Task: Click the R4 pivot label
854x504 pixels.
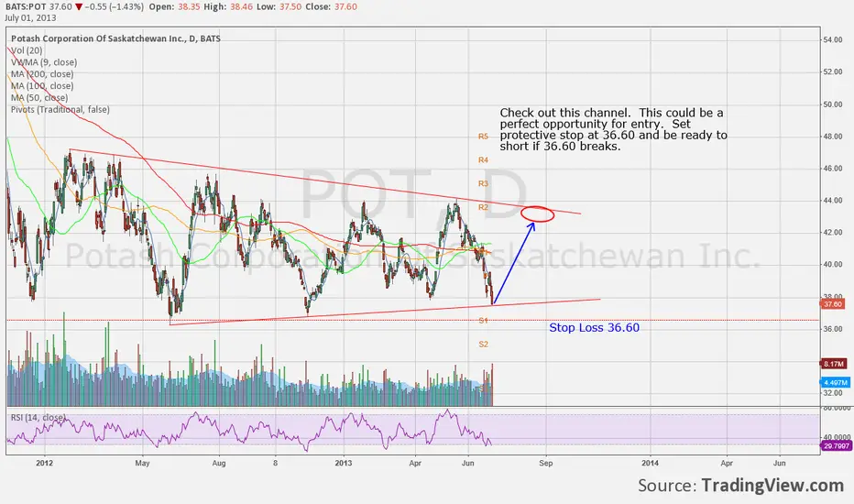Action: (483, 160)
